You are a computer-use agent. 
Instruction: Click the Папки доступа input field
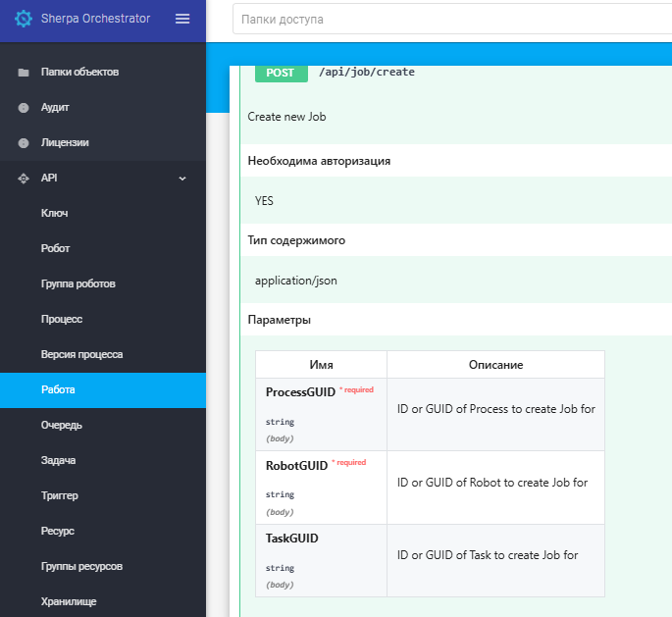451,19
